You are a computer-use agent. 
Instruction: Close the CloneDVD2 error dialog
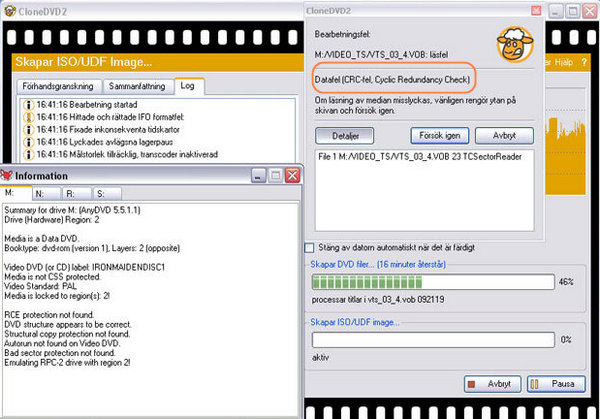point(536,11)
